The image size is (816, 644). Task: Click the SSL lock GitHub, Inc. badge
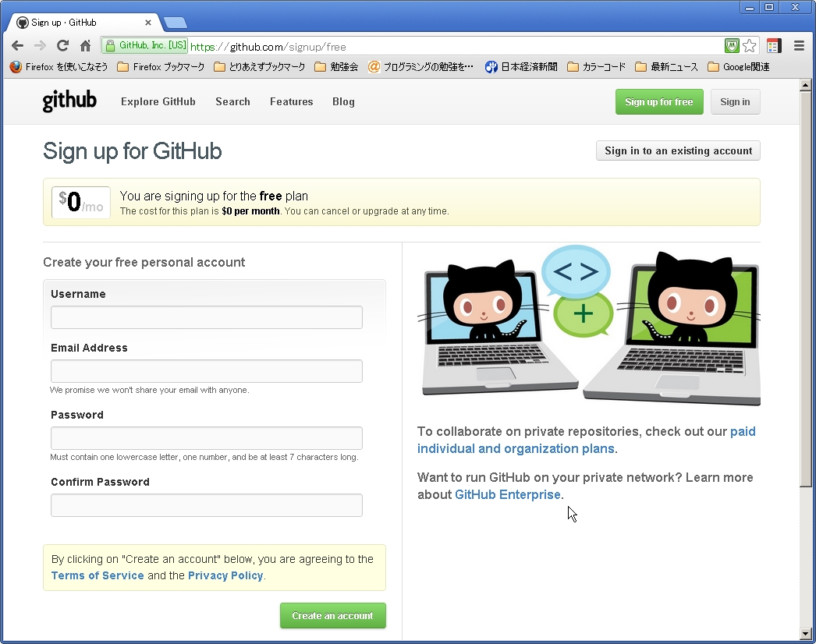click(145, 46)
